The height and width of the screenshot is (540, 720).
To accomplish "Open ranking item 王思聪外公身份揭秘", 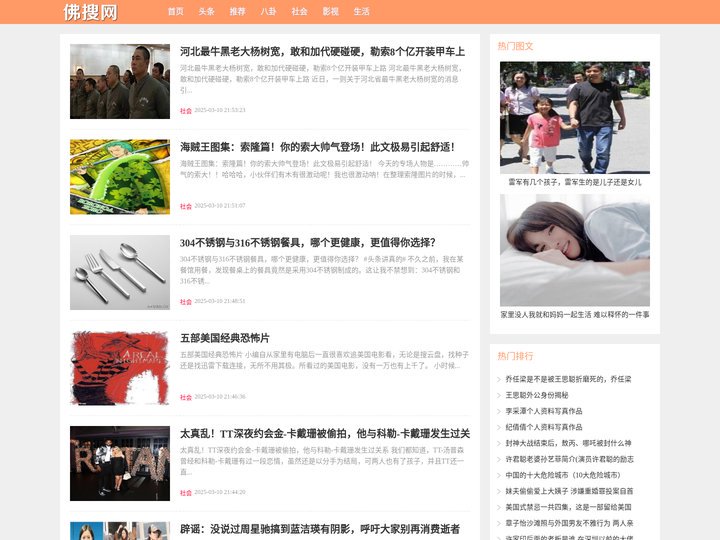I will (537, 395).
